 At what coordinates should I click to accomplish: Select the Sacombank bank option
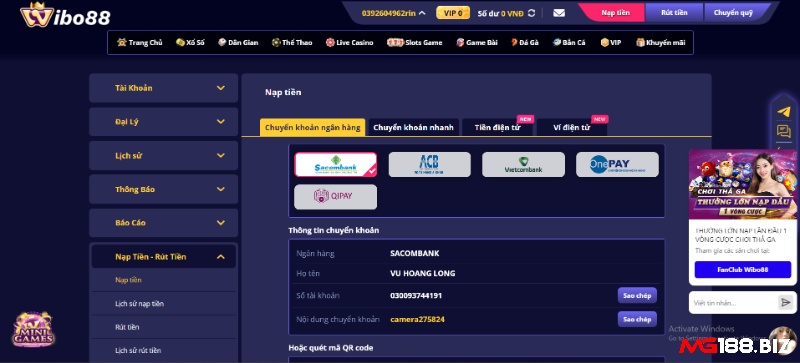point(335,164)
